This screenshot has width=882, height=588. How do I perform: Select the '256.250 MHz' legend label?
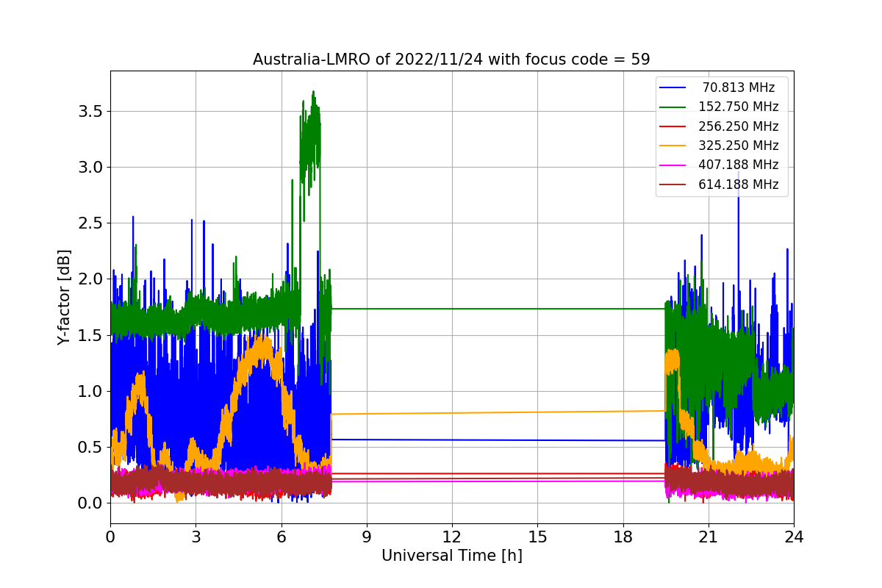pos(739,126)
